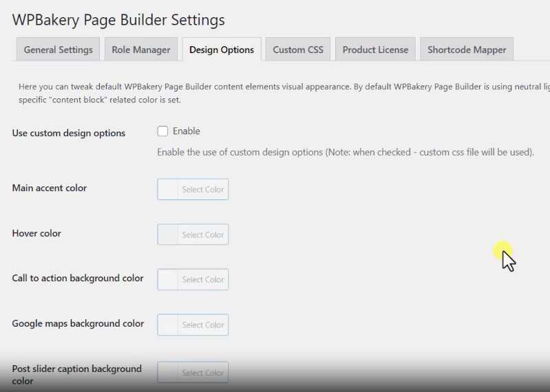The height and width of the screenshot is (392, 550).
Task: Click the "Google maps background color" label
Action: (78, 323)
